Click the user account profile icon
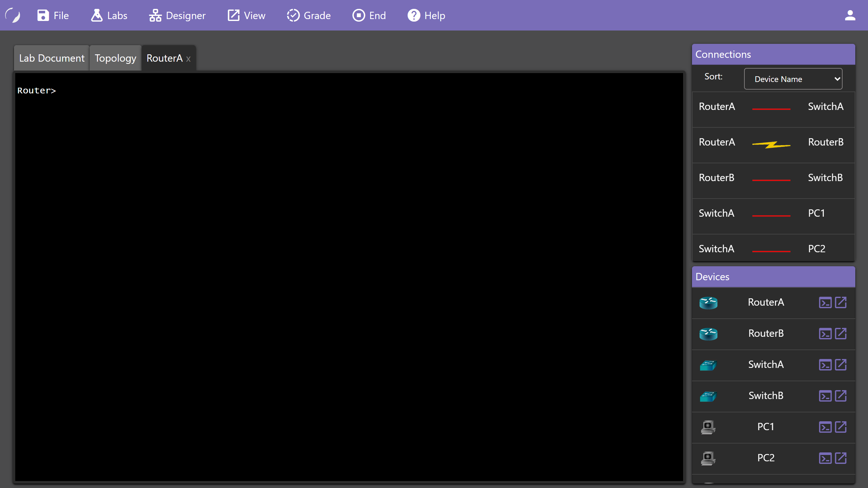 click(850, 16)
